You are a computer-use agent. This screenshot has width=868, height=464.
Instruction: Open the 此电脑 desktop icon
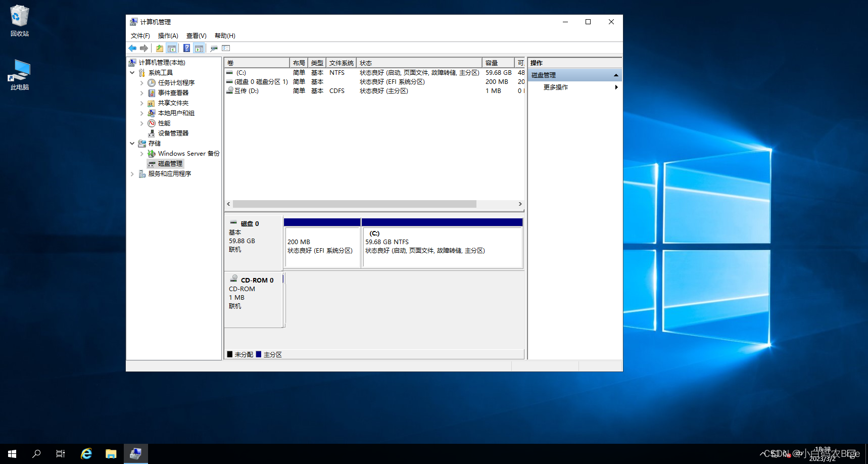coord(20,75)
